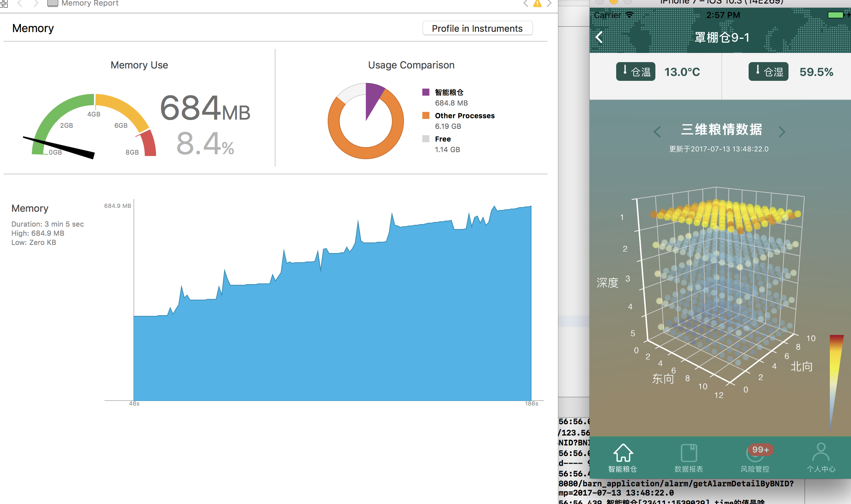Screen dimensions: 851x504
Task: Click the left chevron beside 三维粮情数据
Action: tap(657, 131)
